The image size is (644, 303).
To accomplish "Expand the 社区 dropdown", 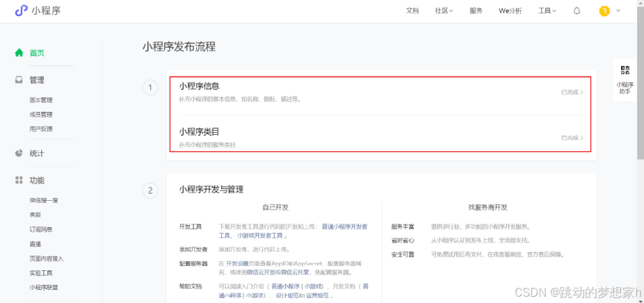I will pyautogui.click(x=444, y=11).
